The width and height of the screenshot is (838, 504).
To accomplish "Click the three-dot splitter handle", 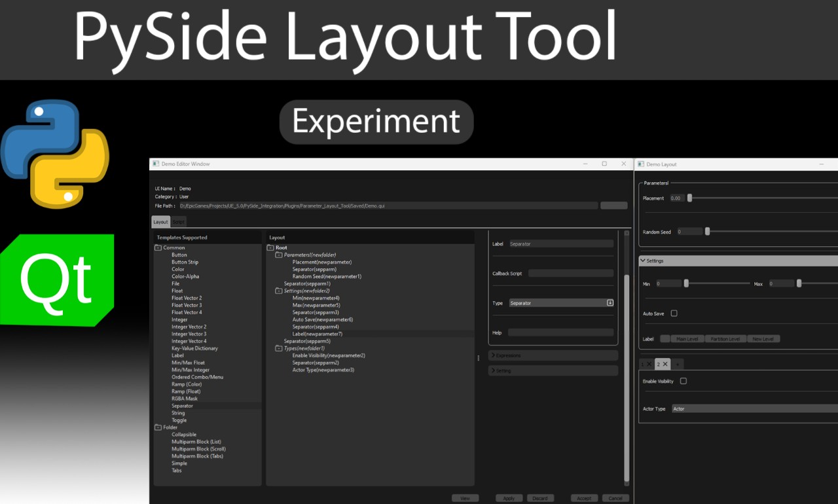I will [x=479, y=358].
